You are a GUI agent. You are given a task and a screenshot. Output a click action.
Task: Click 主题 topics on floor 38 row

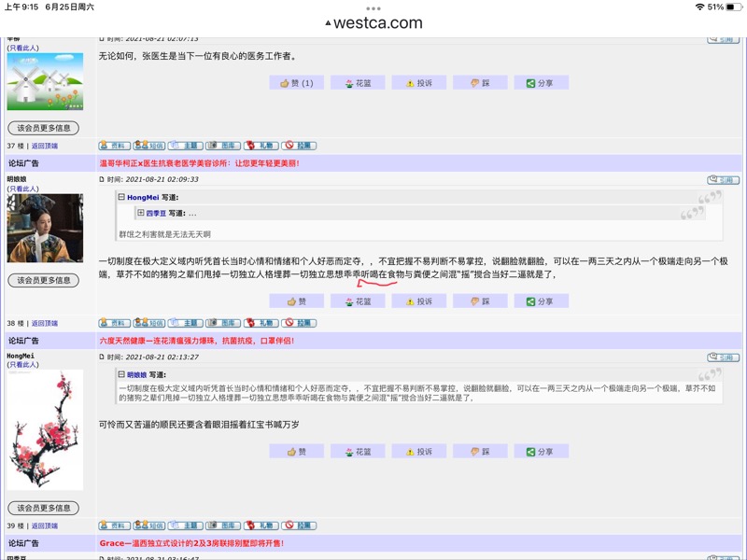[x=185, y=323]
